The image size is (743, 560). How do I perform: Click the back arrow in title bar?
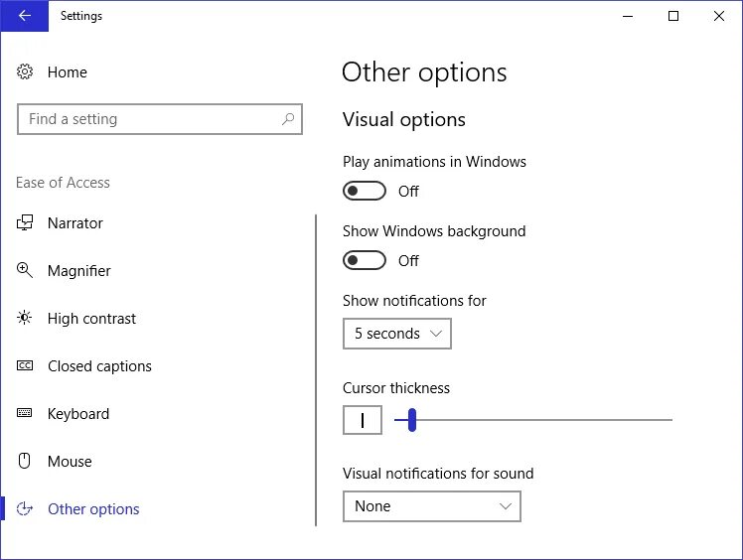(x=24, y=16)
